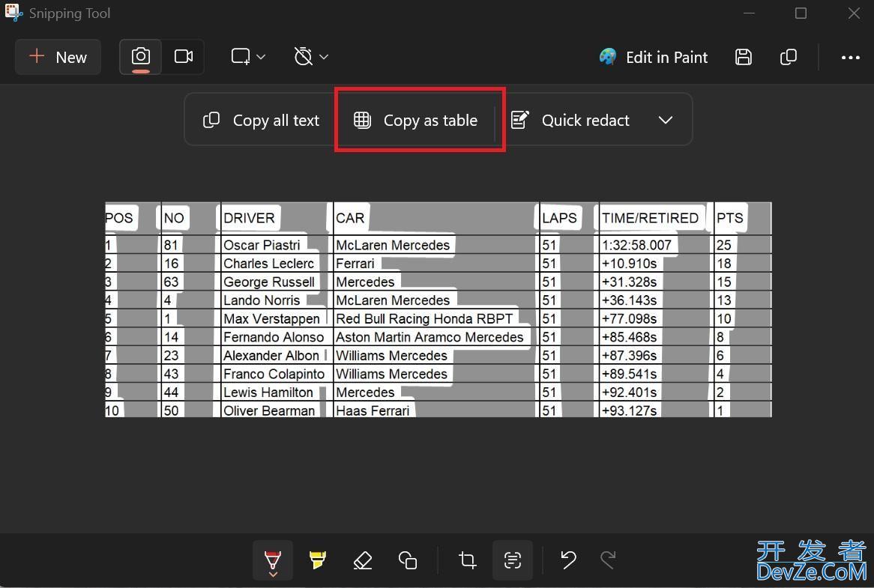Select the 'Haas Ferrari' text
Viewport: 874px width, 588px height.
[x=373, y=410]
